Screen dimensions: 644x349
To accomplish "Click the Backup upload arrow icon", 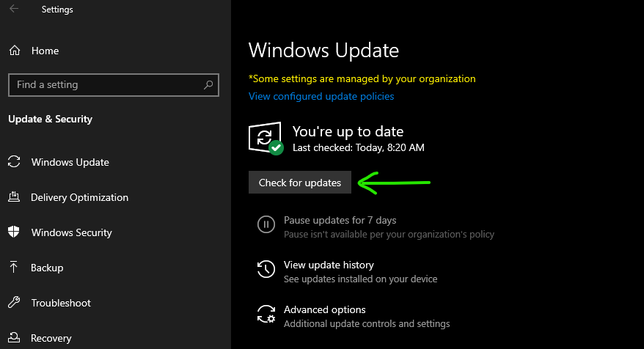I will (x=13, y=268).
